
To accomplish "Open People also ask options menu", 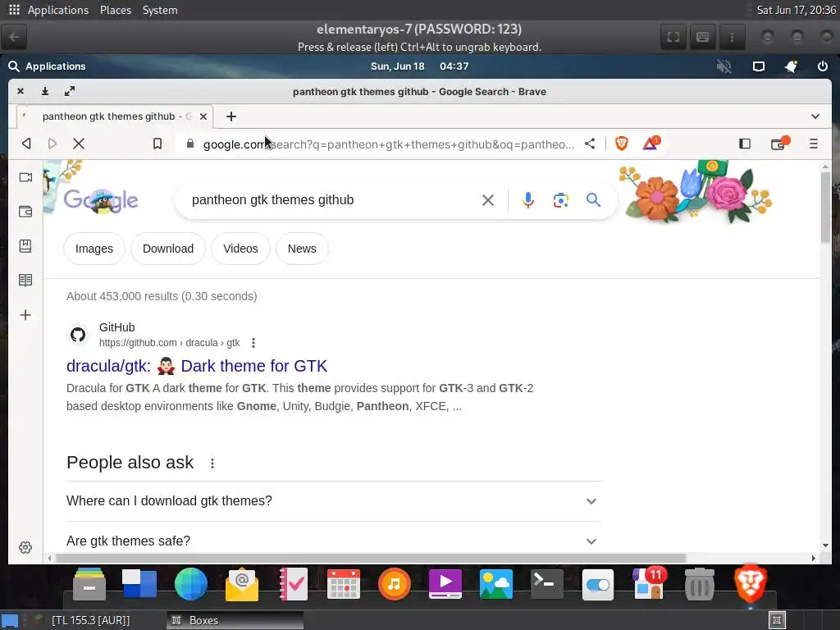I will coord(212,463).
